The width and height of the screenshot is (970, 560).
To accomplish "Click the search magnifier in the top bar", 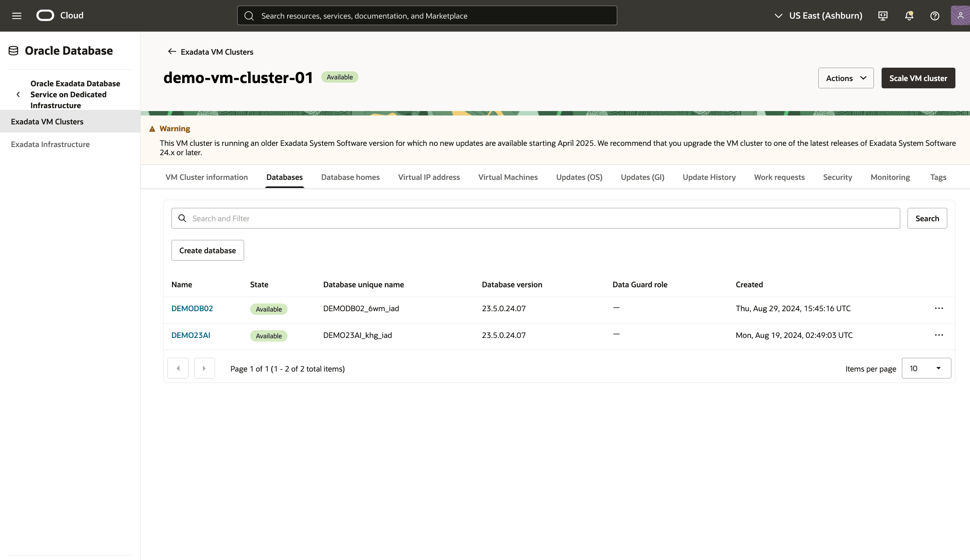I will coord(249,15).
